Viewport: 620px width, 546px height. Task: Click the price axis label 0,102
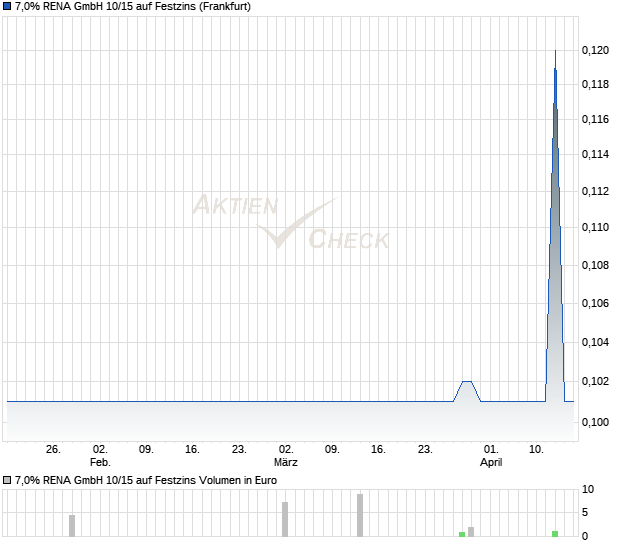point(595,381)
